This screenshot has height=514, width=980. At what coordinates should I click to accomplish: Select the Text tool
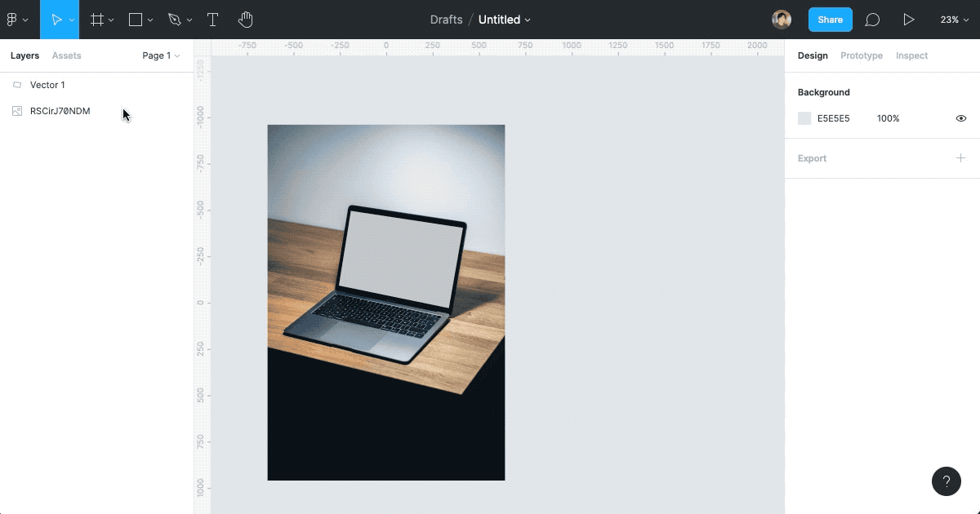tap(212, 19)
